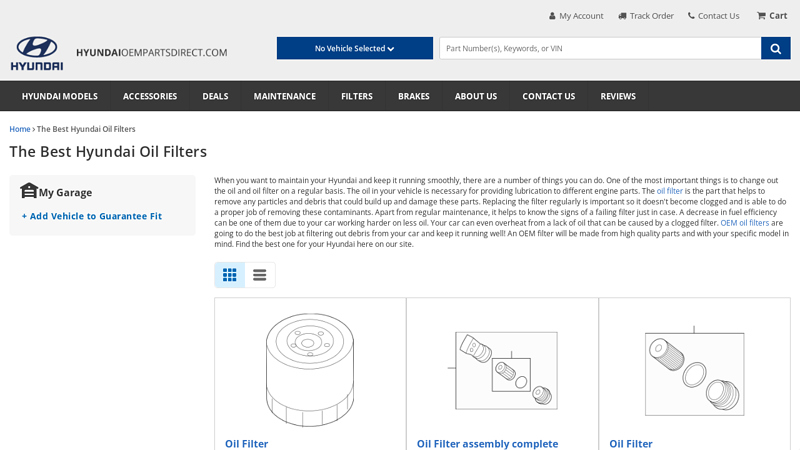Image resolution: width=800 pixels, height=450 pixels.
Task: Open the Contact Us link in top bar
Action: [718, 16]
